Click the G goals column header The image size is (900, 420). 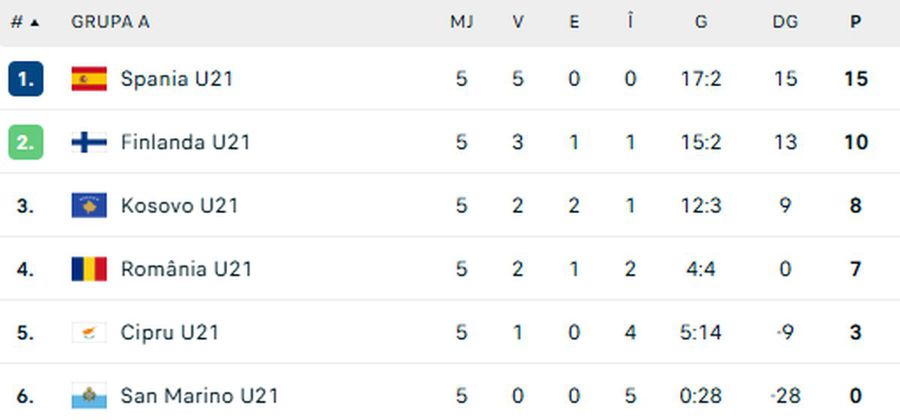pyautogui.click(x=700, y=22)
